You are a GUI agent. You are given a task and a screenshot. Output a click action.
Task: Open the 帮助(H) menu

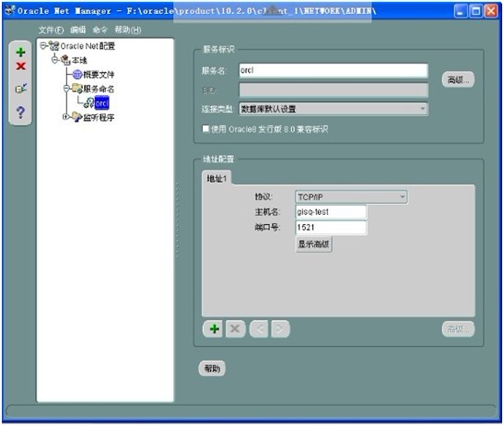[128, 30]
